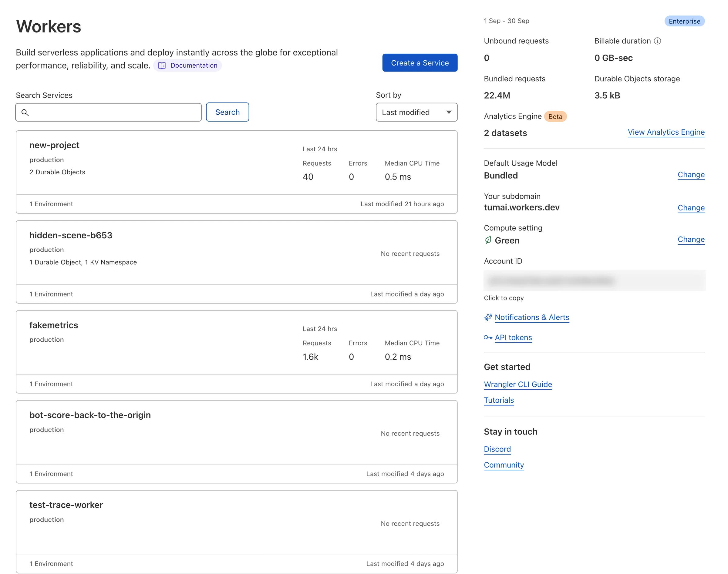Viewport: 728px width, 574px height.
Task: Open the Sort by Last modified dropdown
Action: (x=416, y=112)
